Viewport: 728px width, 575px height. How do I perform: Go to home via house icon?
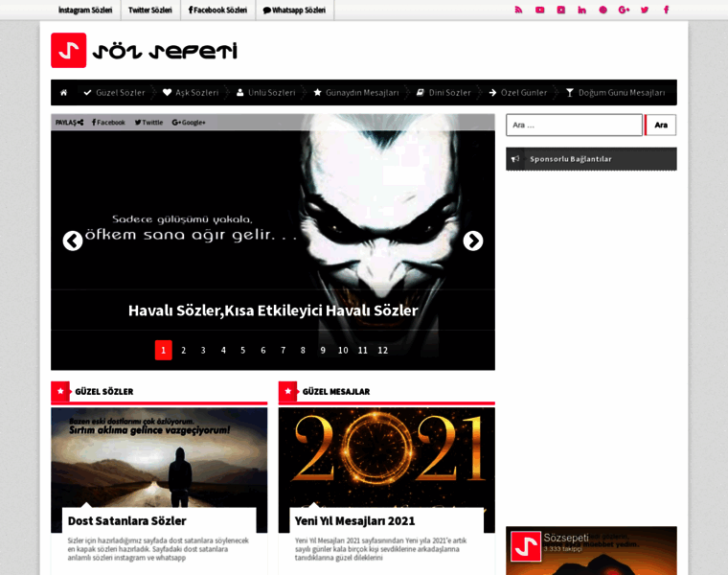(63, 93)
